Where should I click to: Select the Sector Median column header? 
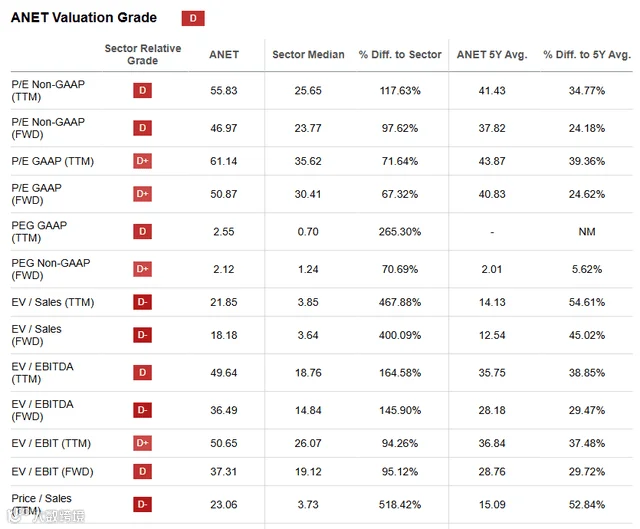coord(308,55)
